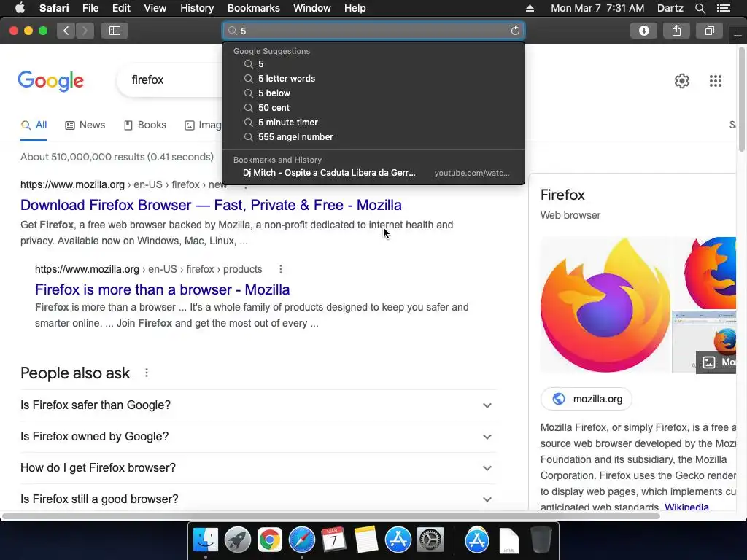Click the date and time in the menu bar
747x560 pixels.
(597, 8)
